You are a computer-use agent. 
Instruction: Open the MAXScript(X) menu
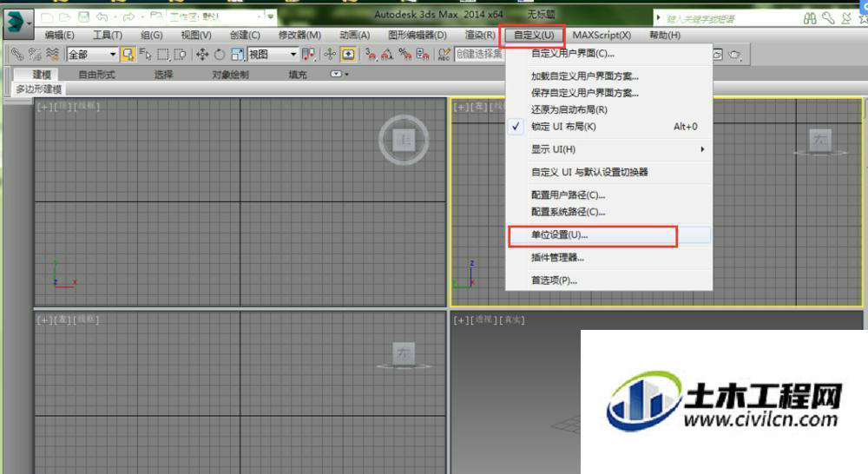(x=602, y=35)
